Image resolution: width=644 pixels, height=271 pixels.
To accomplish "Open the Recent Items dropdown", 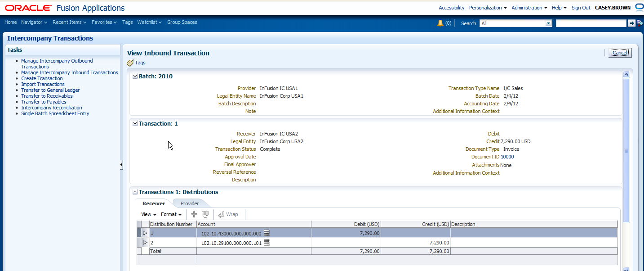I will pos(69,22).
